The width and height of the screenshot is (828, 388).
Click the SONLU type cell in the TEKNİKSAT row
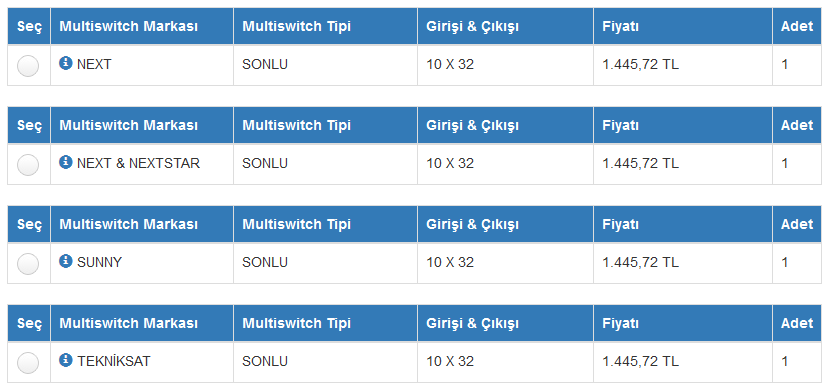[x=265, y=361]
